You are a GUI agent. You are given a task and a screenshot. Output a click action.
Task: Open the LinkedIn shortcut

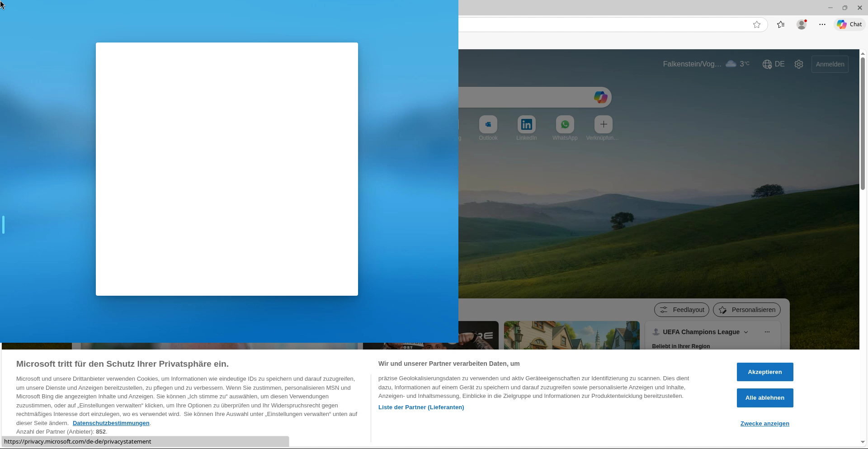[x=527, y=125]
